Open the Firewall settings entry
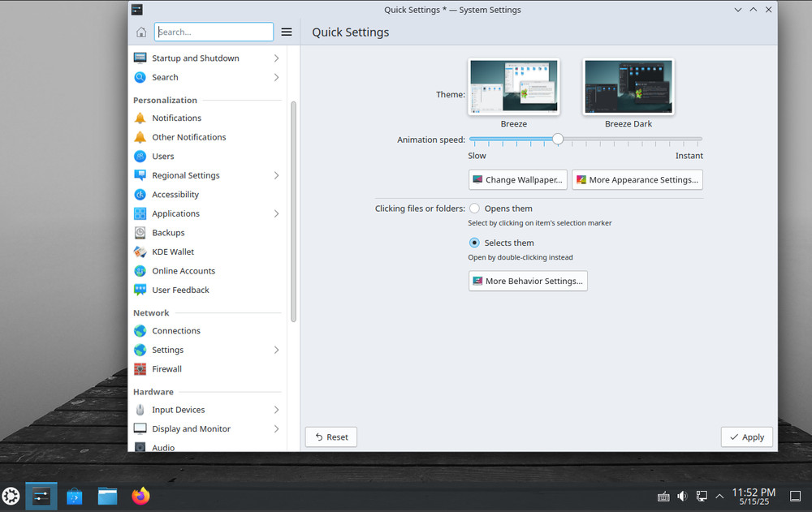The height and width of the screenshot is (512, 812). (207, 369)
